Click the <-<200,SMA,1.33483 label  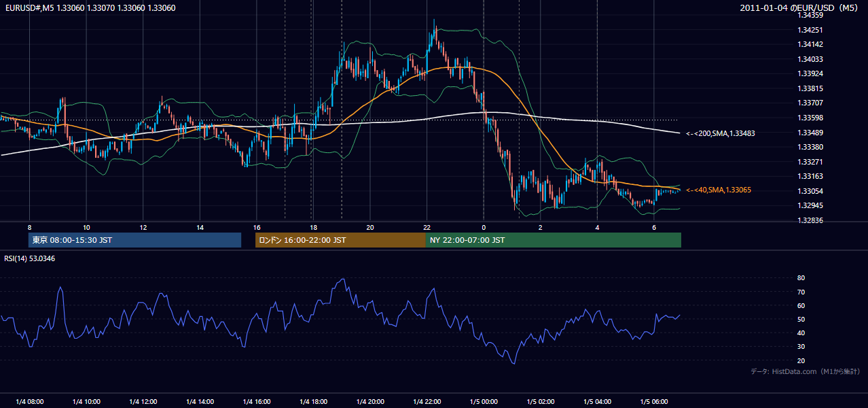click(721, 133)
